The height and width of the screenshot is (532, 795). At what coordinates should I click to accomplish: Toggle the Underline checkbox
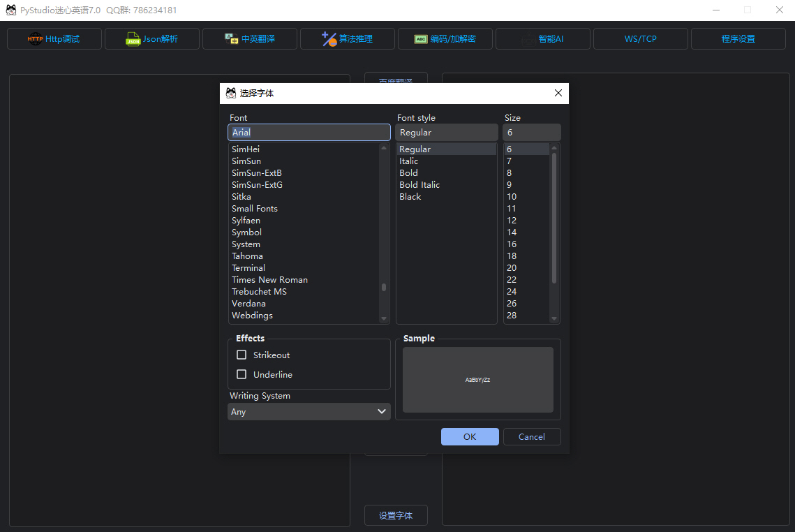(x=242, y=374)
